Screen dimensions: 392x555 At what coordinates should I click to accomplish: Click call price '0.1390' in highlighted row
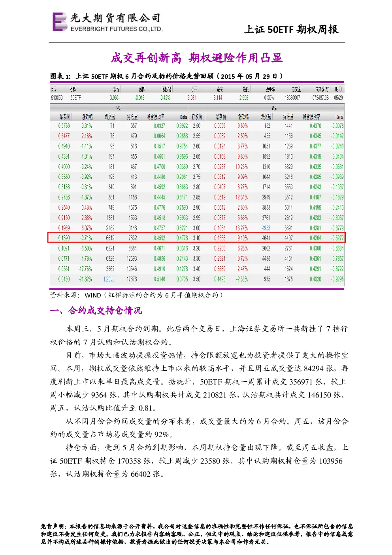pyautogui.click(x=64, y=238)
